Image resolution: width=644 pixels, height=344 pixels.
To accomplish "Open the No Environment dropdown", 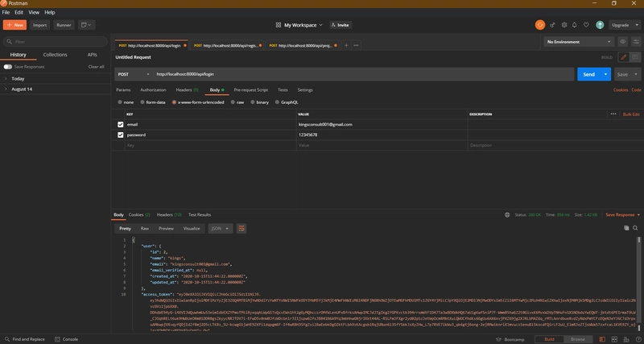I will [x=579, y=42].
